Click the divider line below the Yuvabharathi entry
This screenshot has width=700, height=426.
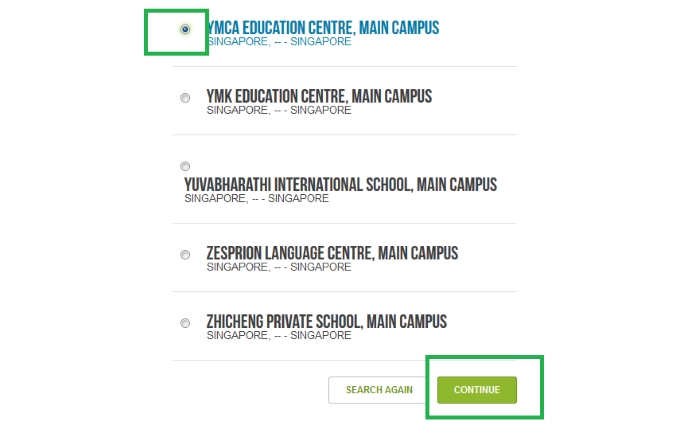tap(345, 223)
